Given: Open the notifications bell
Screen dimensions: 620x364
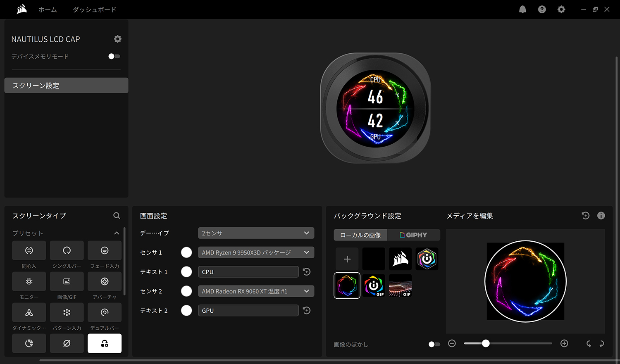Looking at the screenshot, I should (522, 10).
